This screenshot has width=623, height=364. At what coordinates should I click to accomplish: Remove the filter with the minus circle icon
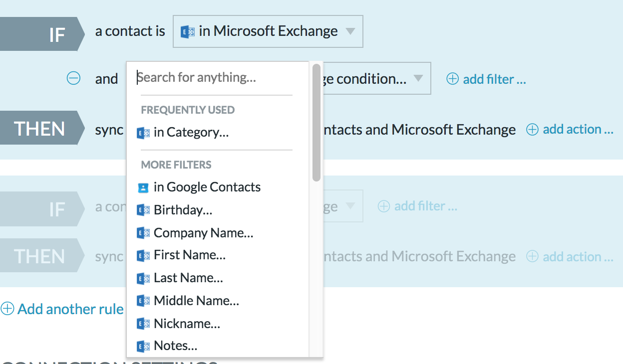[73, 78]
